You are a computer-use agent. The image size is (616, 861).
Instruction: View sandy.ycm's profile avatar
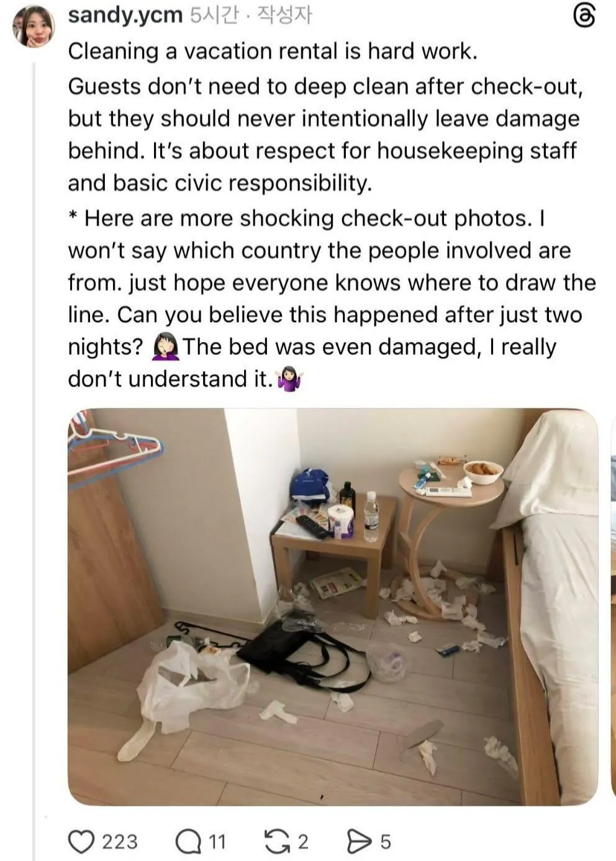tap(33, 25)
